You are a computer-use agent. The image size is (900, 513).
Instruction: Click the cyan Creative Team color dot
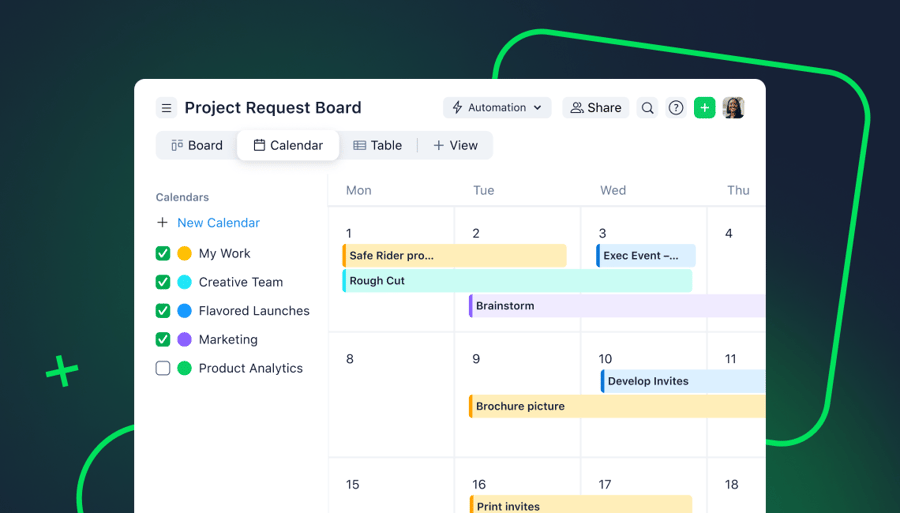click(x=184, y=282)
